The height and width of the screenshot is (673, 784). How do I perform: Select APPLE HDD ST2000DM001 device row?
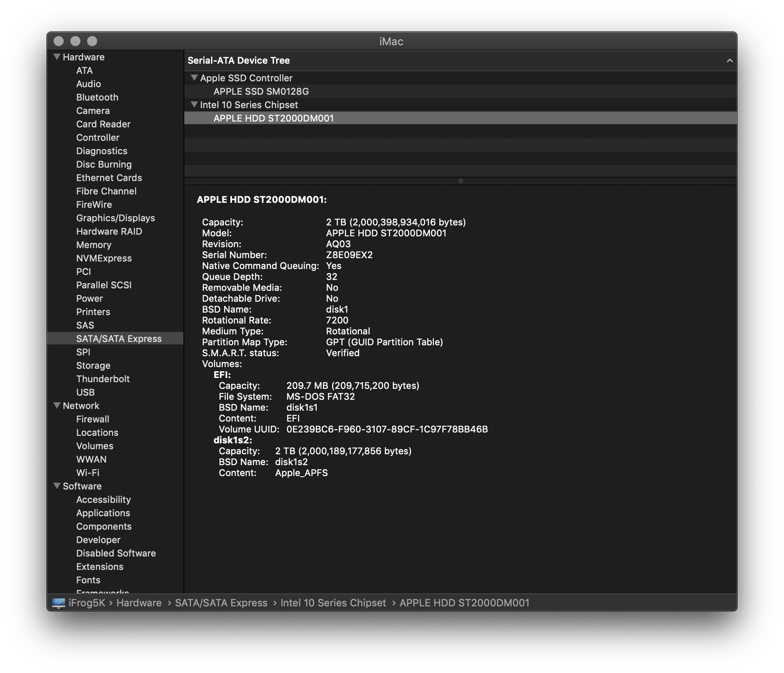tap(460, 118)
